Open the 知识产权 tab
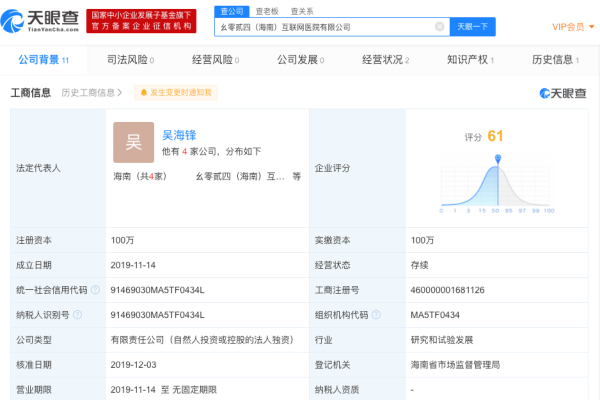Screen dimensions: 600x400 (470, 60)
